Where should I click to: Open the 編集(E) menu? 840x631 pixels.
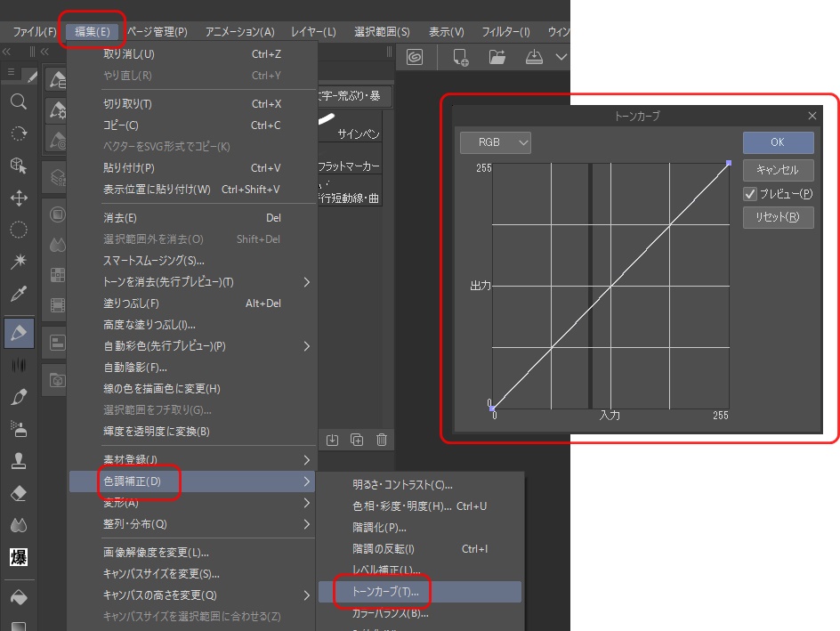(93, 32)
